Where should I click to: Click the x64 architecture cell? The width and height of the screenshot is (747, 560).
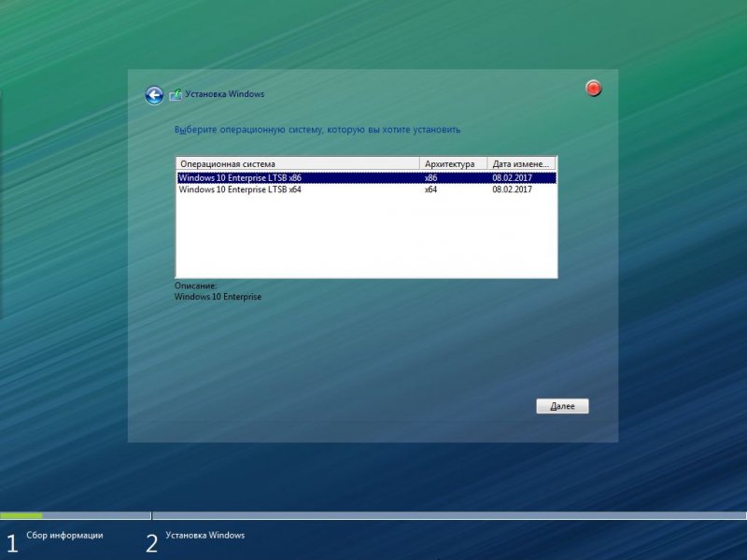[x=430, y=189]
